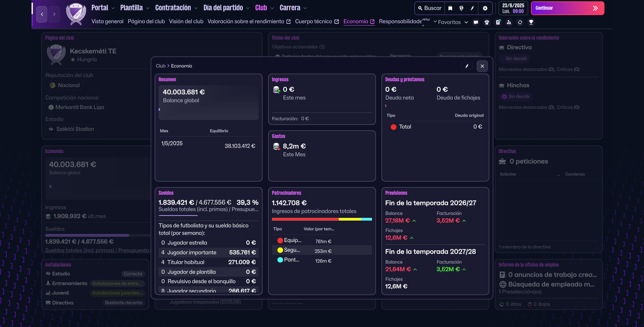Image resolution: width=644 pixels, height=327 pixels.
Task: Click the Club breadcrumb link
Action: click(x=161, y=66)
